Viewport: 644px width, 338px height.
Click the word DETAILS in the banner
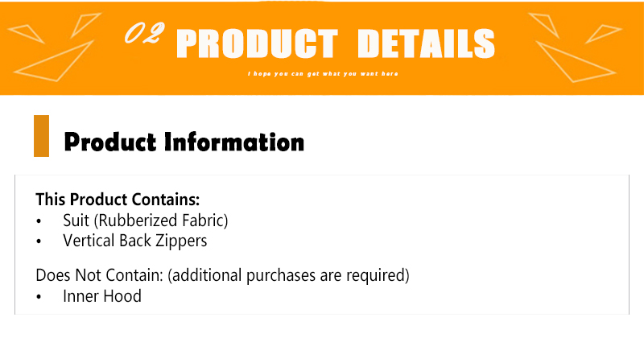(x=427, y=43)
